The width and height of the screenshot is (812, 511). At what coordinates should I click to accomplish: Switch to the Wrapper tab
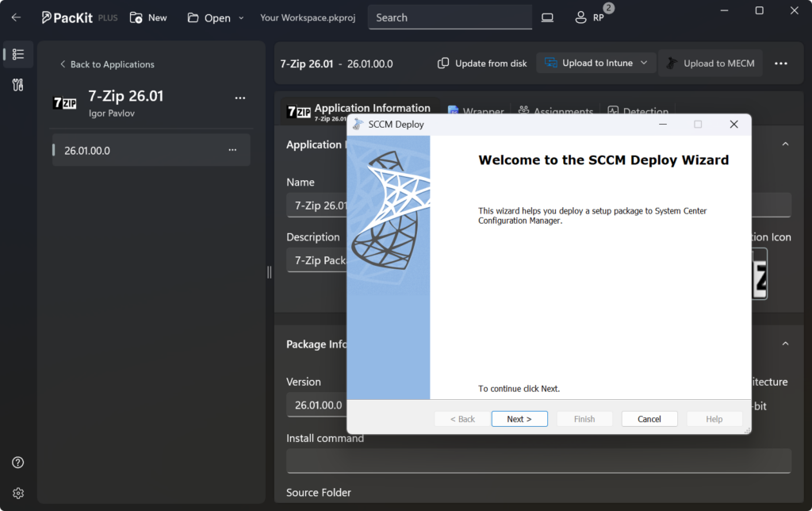[x=476, y=111]
